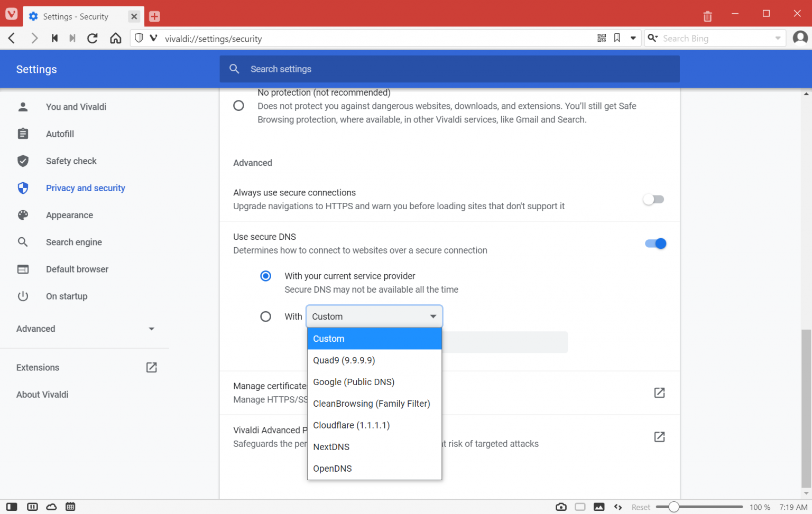
Task: Switch to the Appearance settings section
Action: (x=69, y=215)
